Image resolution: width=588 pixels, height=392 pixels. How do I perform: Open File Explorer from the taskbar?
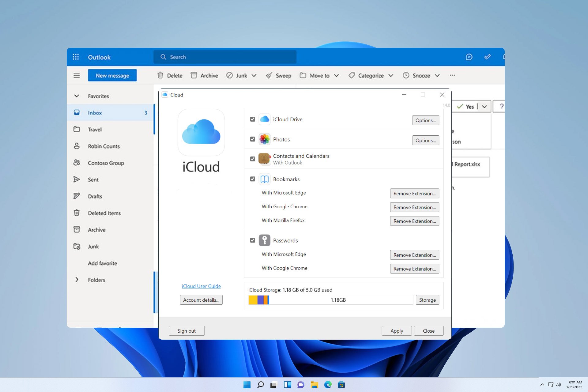pyautogui.click(x=314, y=385)
